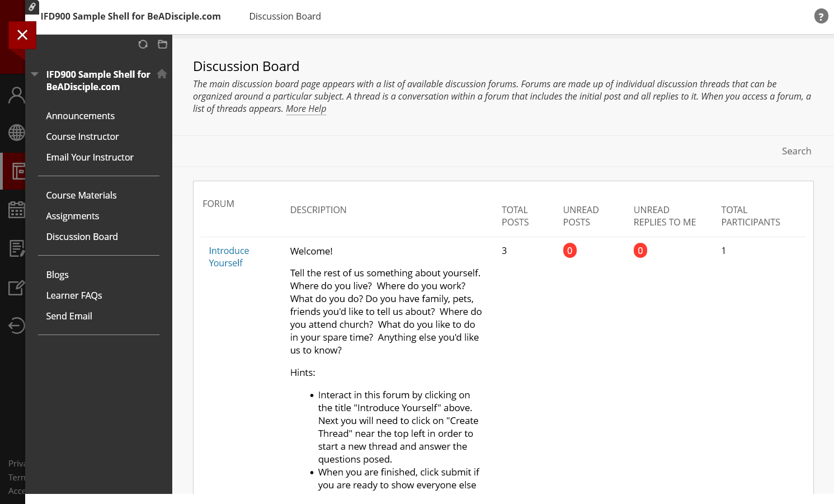Close the course panel with the red X
The width and height of the screenshot is (834, 504).
click(x=22, y=35)
